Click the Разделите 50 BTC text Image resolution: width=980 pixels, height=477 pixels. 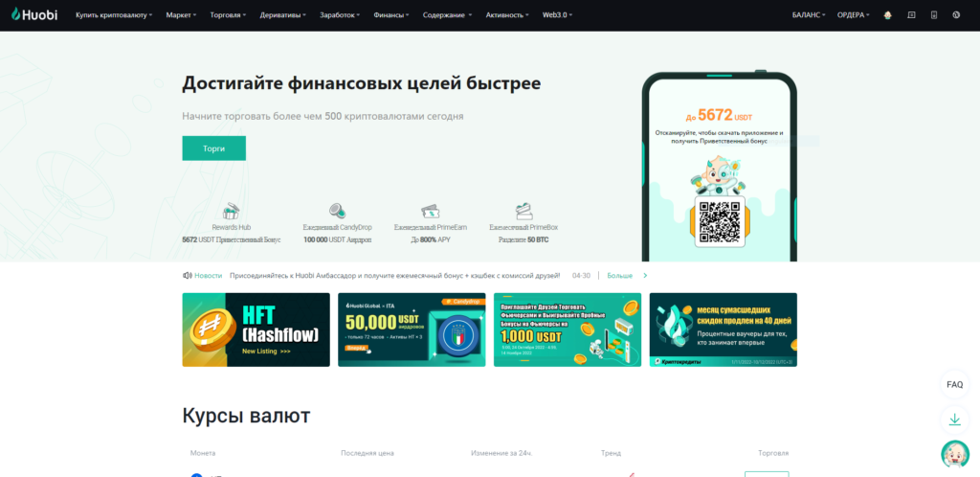(523, 240)
